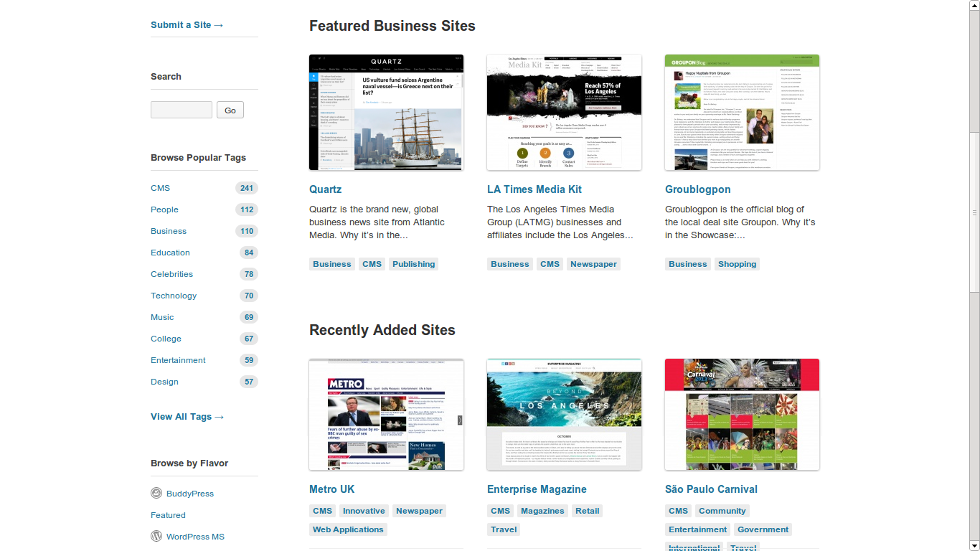Viewport: 980px width, 551px height.
Task: Click the Government tag under São Paulo Carnival
Action: [763, 529]
